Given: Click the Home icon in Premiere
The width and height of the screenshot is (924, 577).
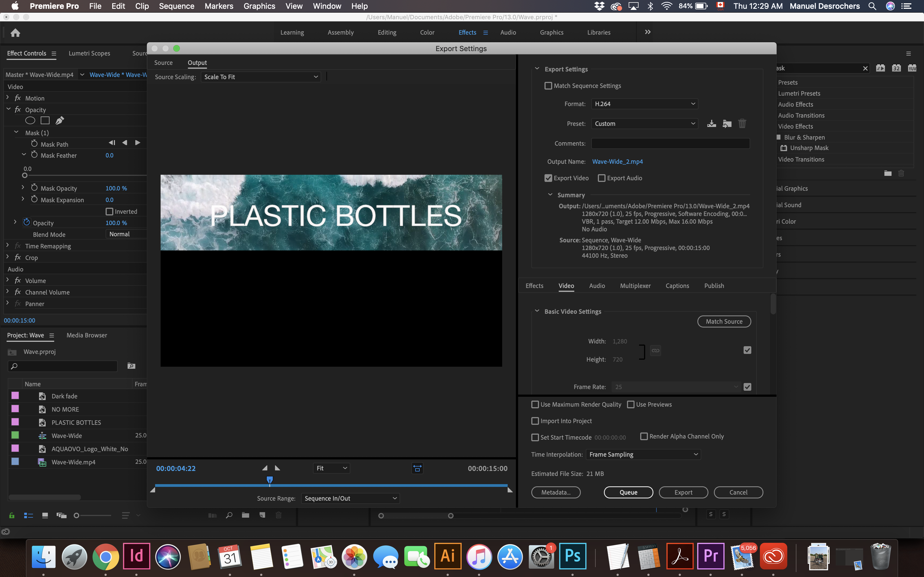Looking at the screenshot, I should coord(15,32).
